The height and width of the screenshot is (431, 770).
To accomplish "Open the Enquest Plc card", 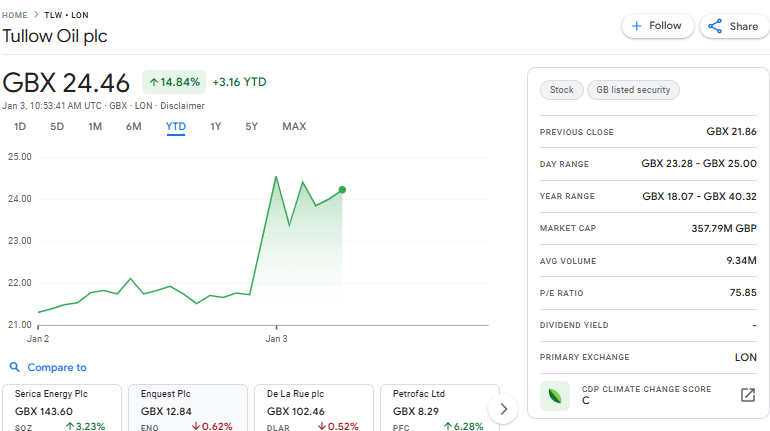I will 188,408.
